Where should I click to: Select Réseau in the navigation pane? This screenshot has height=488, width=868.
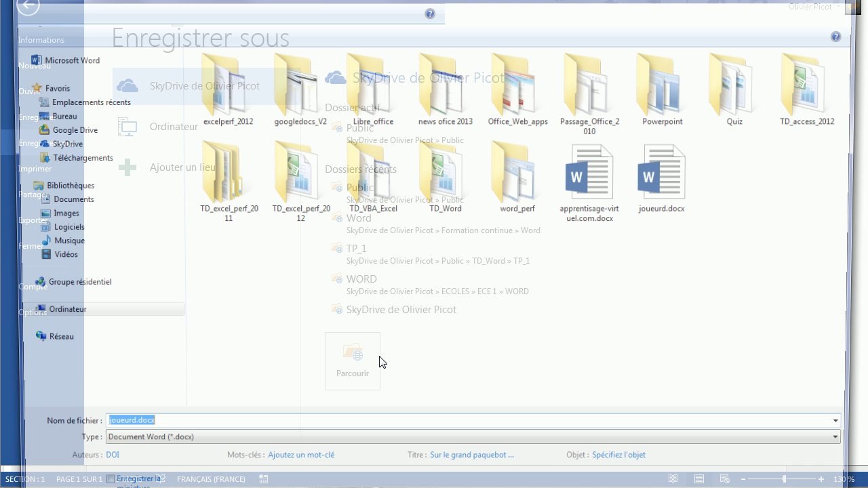point(55,336)
